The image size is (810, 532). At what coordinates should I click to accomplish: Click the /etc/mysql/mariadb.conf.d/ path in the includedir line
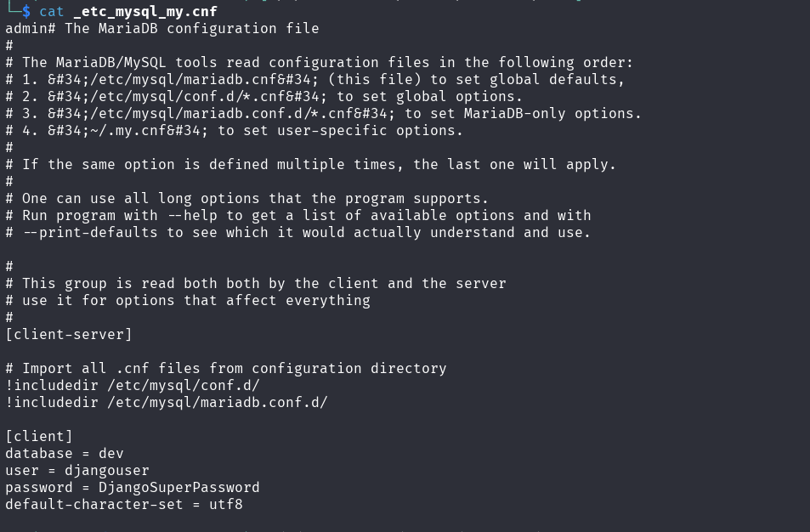click(217, 402)
